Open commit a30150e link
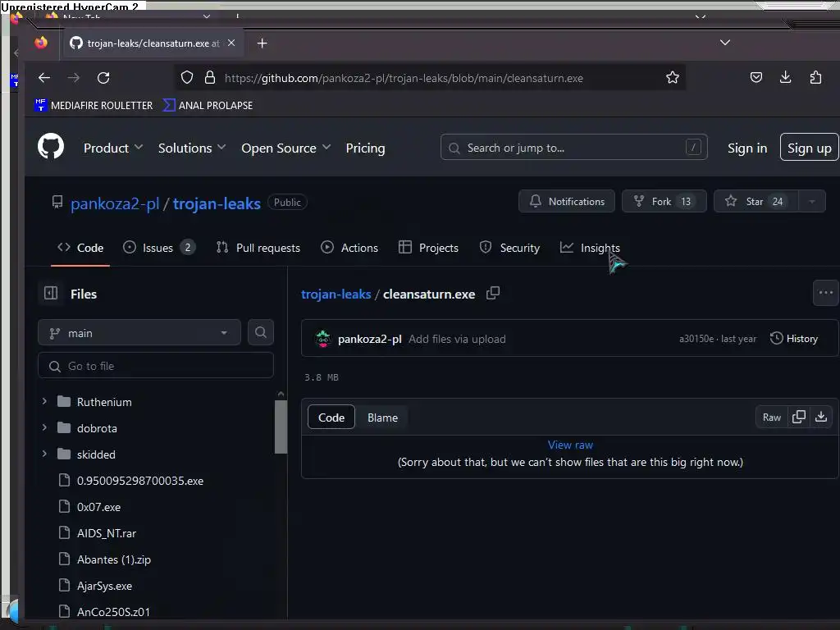 696,339
